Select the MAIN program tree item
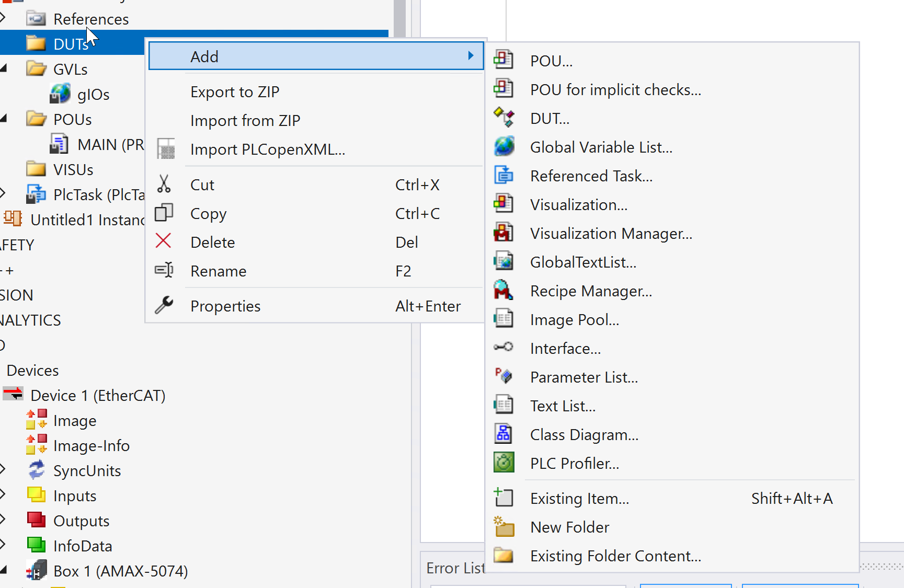The width and height of the screenshot is (904, 588). [110, 145]
